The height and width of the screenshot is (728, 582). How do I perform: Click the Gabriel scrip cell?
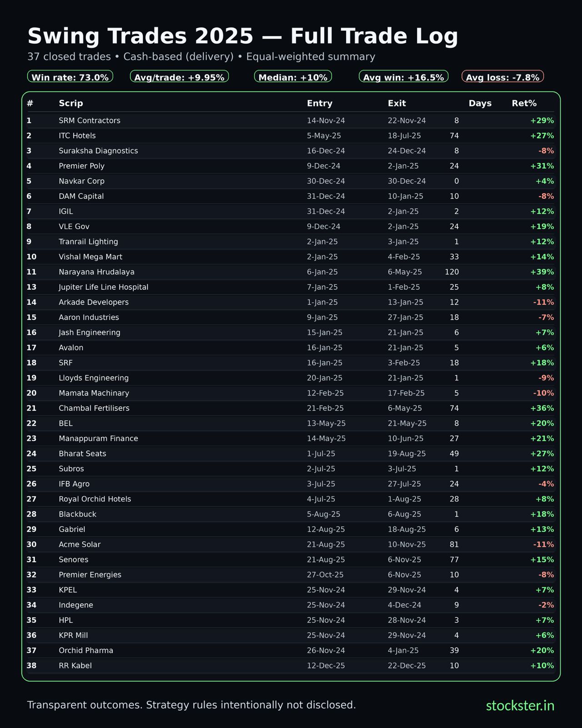72,529
